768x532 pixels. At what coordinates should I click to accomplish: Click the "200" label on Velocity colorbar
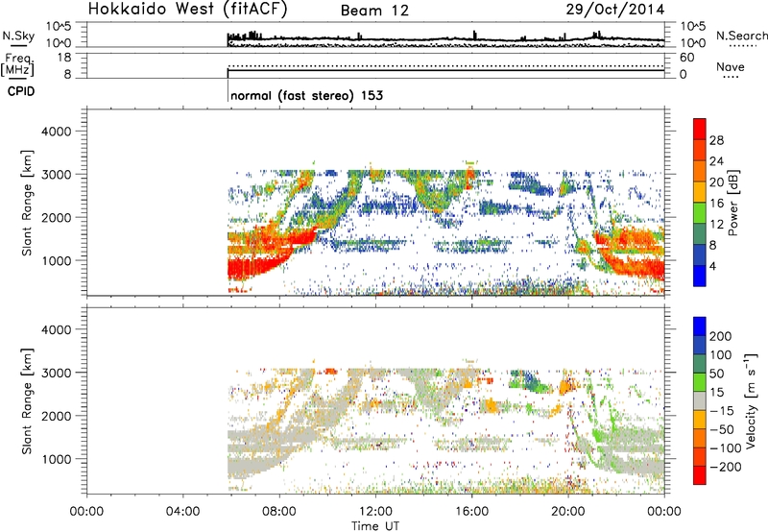pyautogui.click(x=721, y=336)
